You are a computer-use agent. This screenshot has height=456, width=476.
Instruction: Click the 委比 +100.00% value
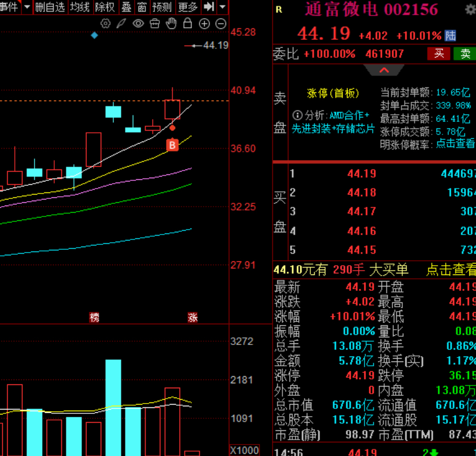[x=329, y=54]
